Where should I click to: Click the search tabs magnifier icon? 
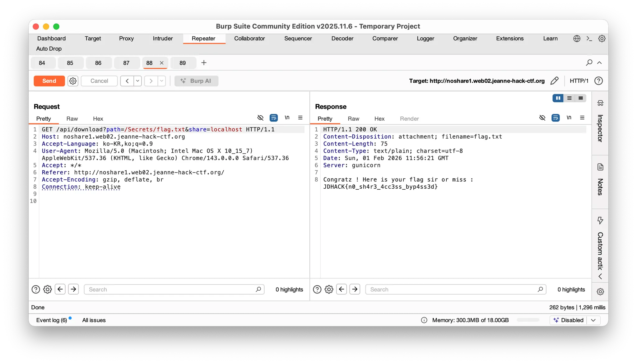tap(589, 63)
